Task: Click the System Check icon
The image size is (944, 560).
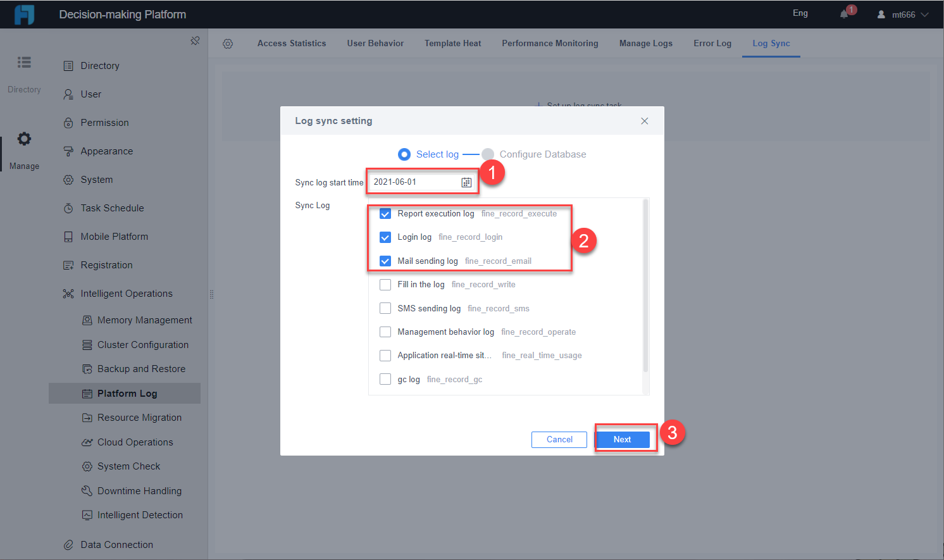Action: (87, 466)
